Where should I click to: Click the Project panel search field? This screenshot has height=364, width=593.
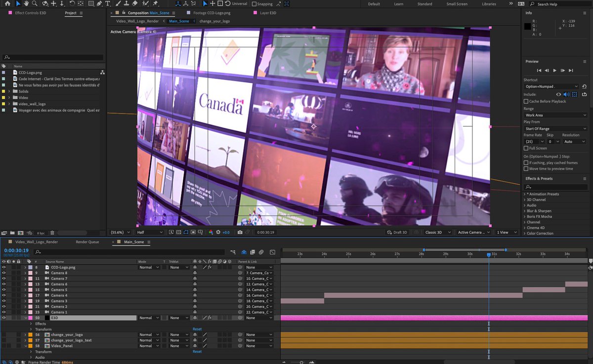pyautogui.click(x=53, y=57)
